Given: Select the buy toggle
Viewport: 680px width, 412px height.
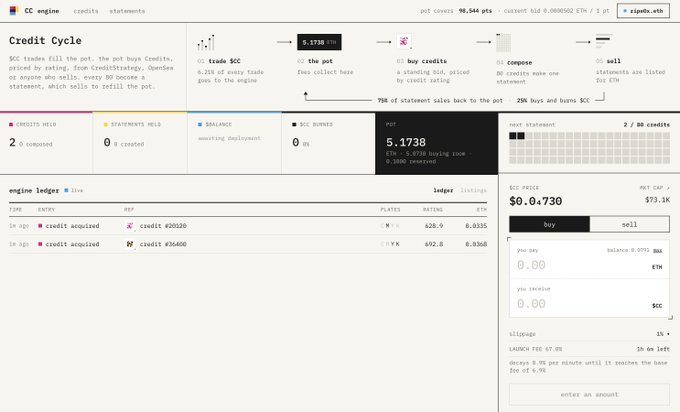Looking at the screenshot, I should (549, 224).
